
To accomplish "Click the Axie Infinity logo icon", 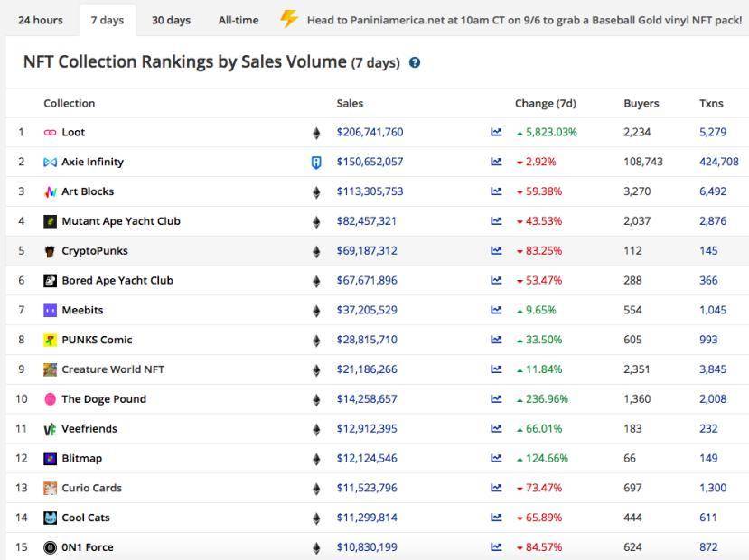I will click(50, 163).
